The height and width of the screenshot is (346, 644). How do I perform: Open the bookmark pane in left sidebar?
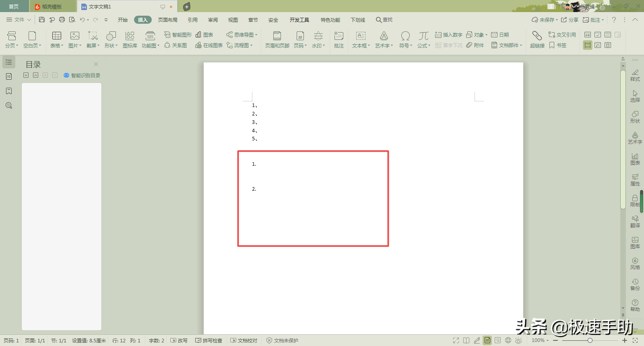[x=9, y=91]
